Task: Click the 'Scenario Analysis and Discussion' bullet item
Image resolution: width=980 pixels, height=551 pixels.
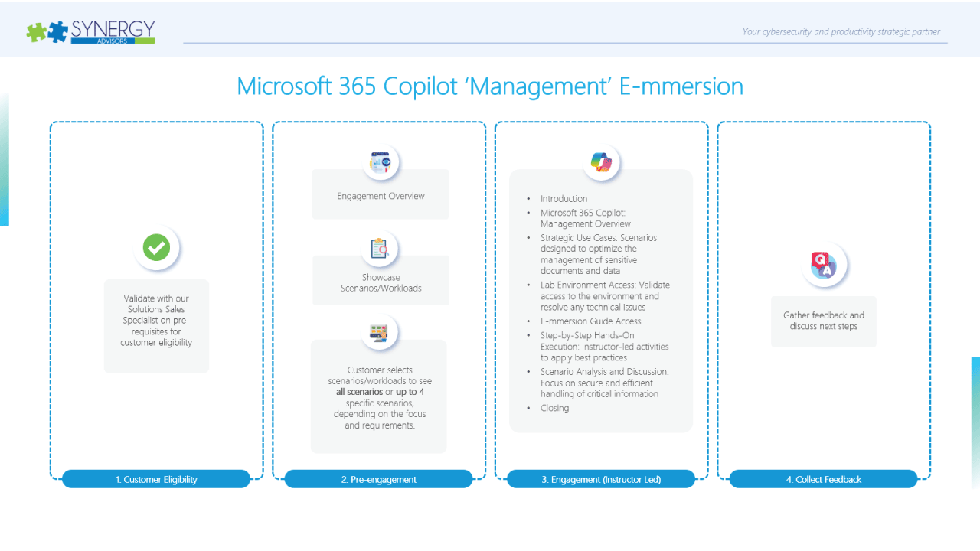Action: click(x=604, y=383)
